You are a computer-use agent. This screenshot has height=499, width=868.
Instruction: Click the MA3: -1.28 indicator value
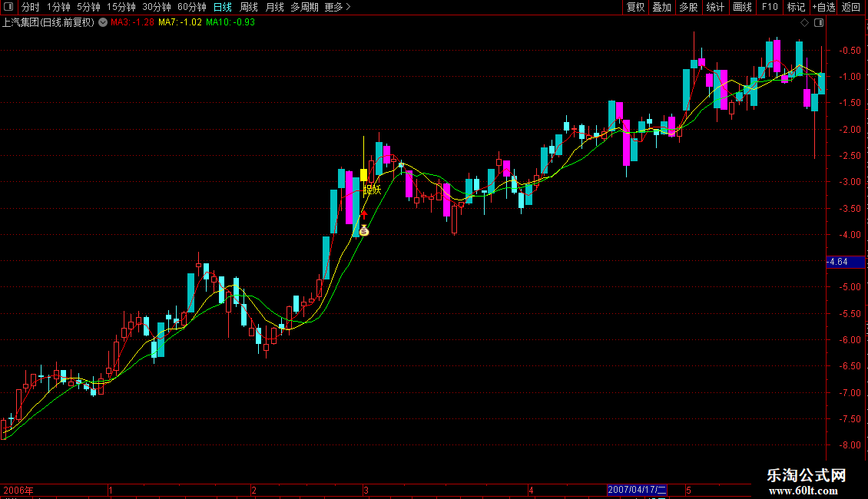coord(132,23)
